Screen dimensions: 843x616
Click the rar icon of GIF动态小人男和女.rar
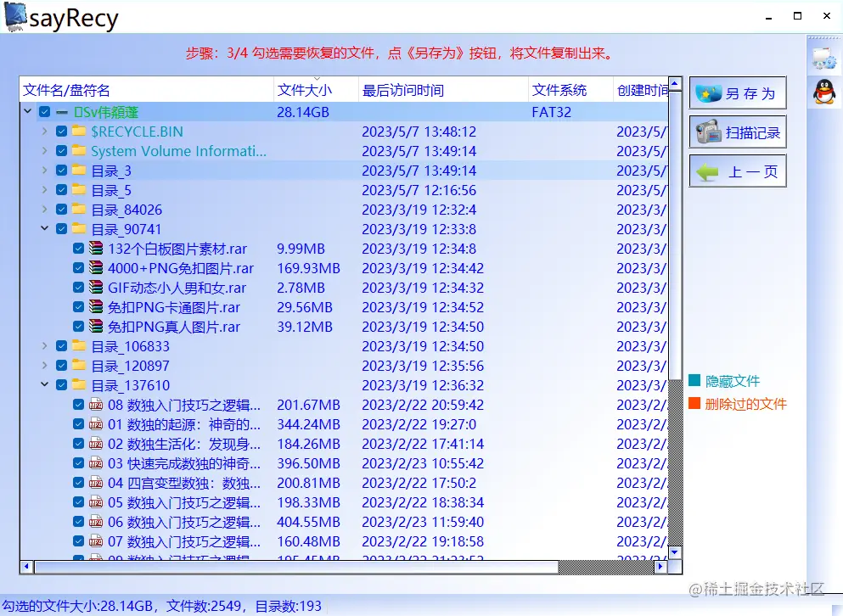point(96,287)
